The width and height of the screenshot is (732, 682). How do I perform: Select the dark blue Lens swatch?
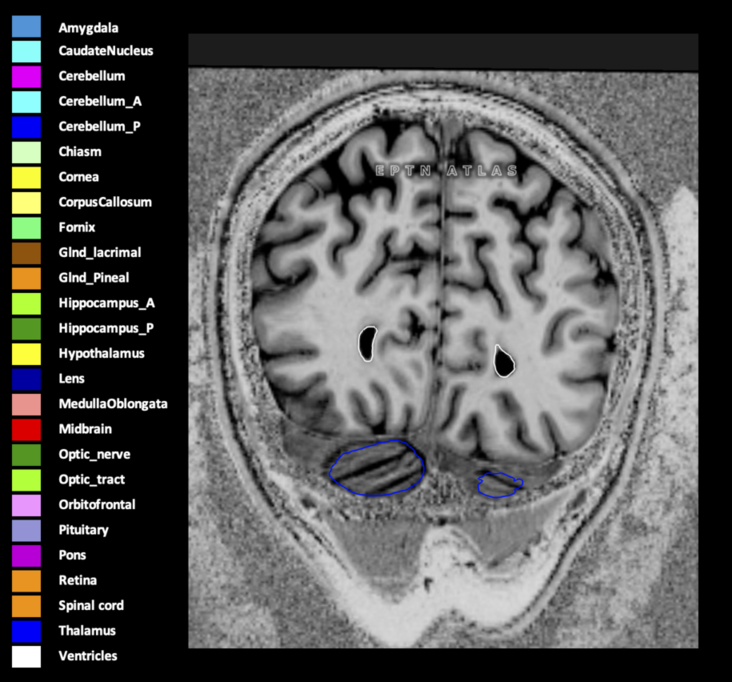[26, 379]
